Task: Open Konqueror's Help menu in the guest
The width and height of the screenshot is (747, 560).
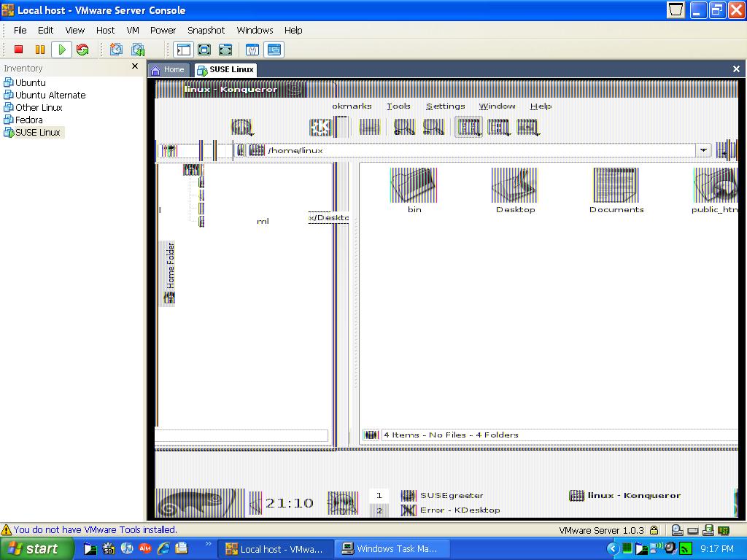Action: click(x=541, y=106)
